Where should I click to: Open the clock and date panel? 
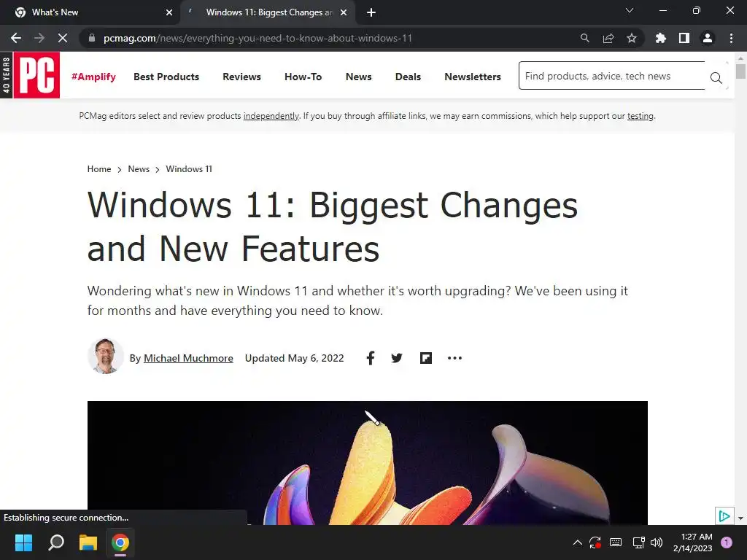coord(693,542)
